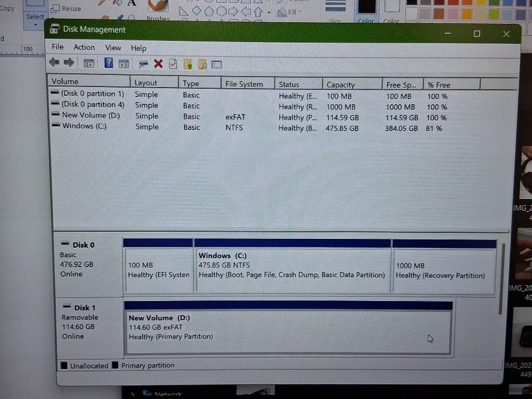
Task: Toggle the Show/Hide Console Tree toolbar icon
Action: [89, 63]
